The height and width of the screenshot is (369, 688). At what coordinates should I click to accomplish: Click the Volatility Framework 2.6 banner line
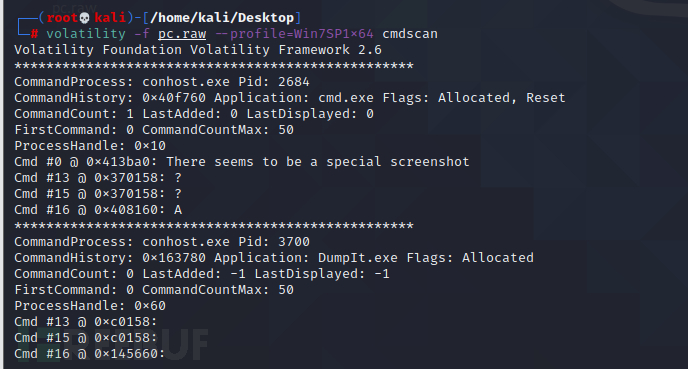(x=198, y=50)
